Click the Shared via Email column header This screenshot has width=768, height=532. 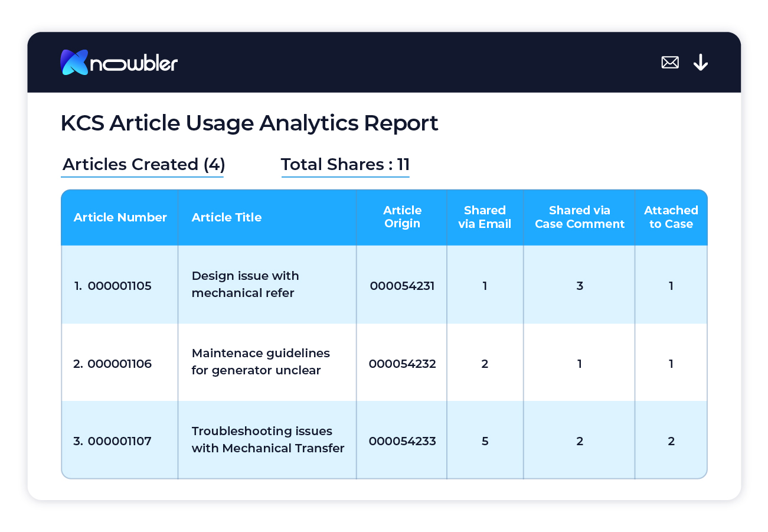[x=485, y=217]
